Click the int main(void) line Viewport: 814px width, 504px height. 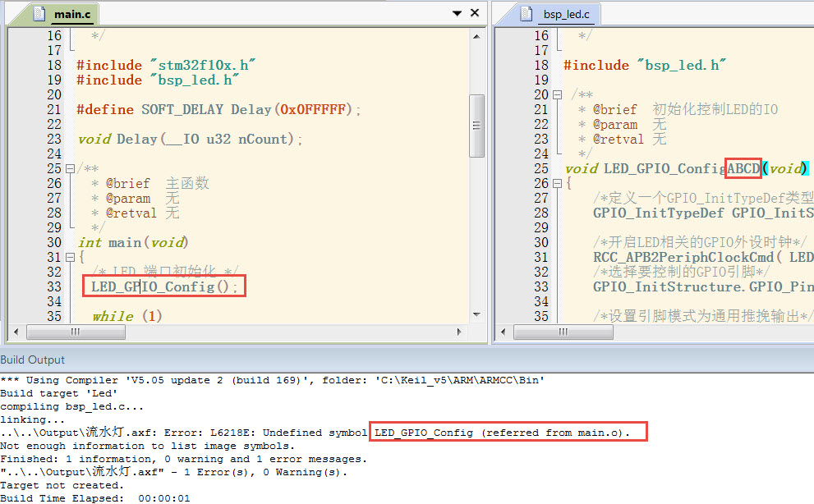click(x=133, y=242)
